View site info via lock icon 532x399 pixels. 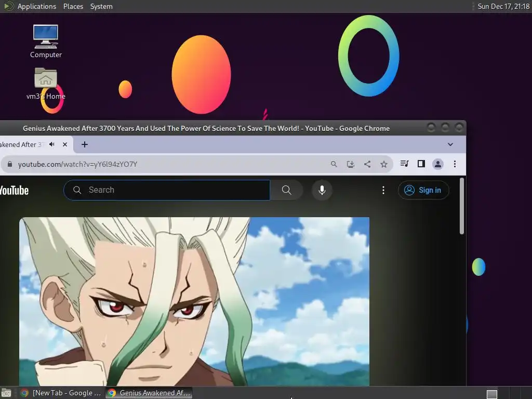[10, 164]
